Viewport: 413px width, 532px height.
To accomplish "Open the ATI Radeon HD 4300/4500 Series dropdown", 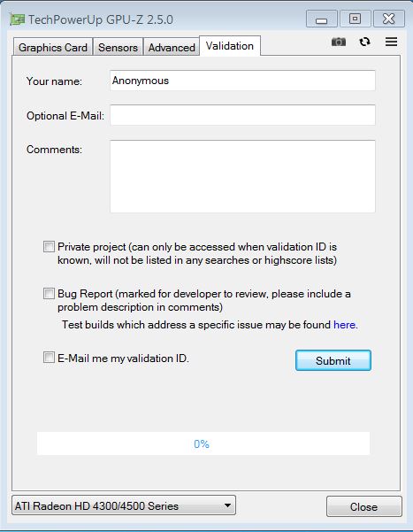I will click(x=124, y=505).
